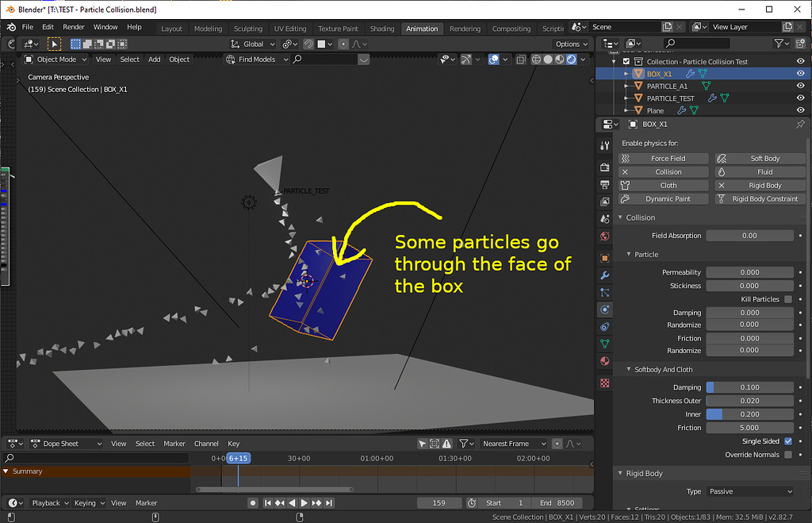Hide BOX_X1 in the outliner

point(800,74)
